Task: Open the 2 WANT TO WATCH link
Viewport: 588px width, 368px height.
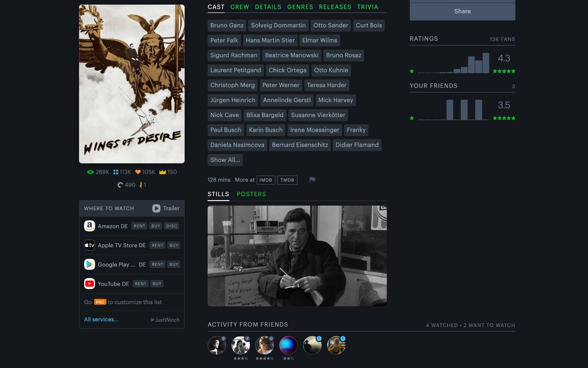Action: pos(489,325)
